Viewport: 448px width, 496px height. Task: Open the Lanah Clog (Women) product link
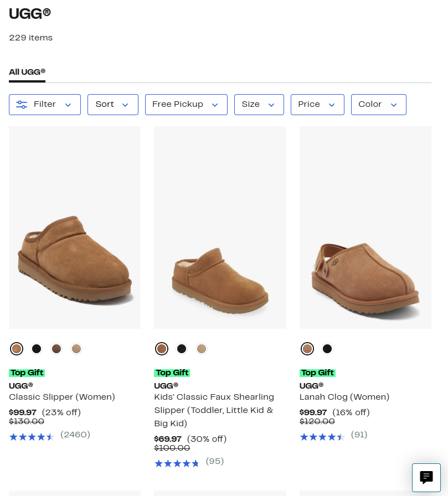[x=344, y=397]
